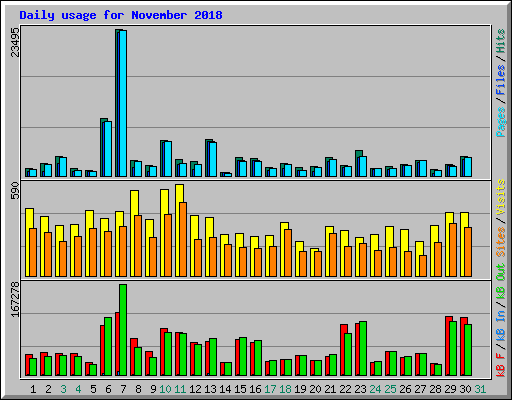Click the cyan pages bar for day 13
This screenshot has width=512, height=400.
[213, 159]
